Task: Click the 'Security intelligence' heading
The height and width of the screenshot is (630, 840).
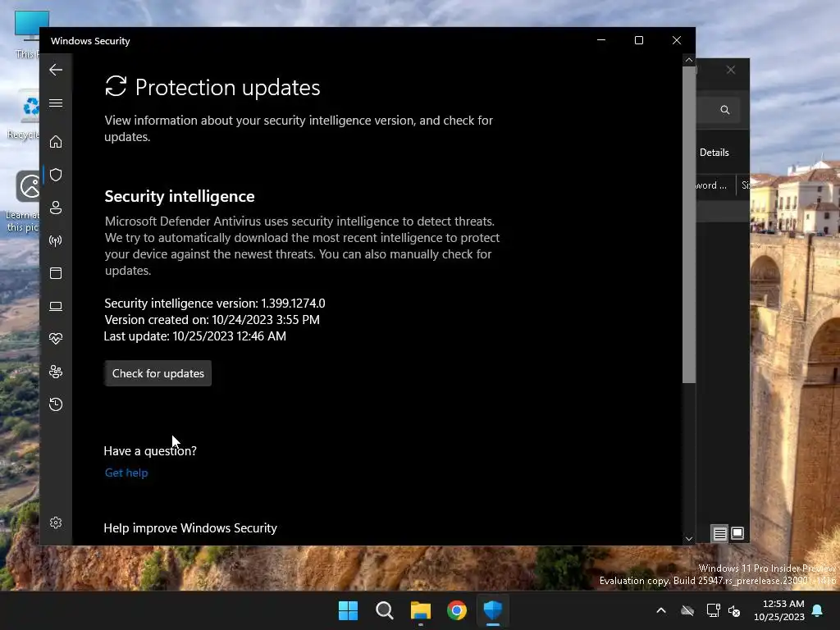Action: [x=180, y=197]
